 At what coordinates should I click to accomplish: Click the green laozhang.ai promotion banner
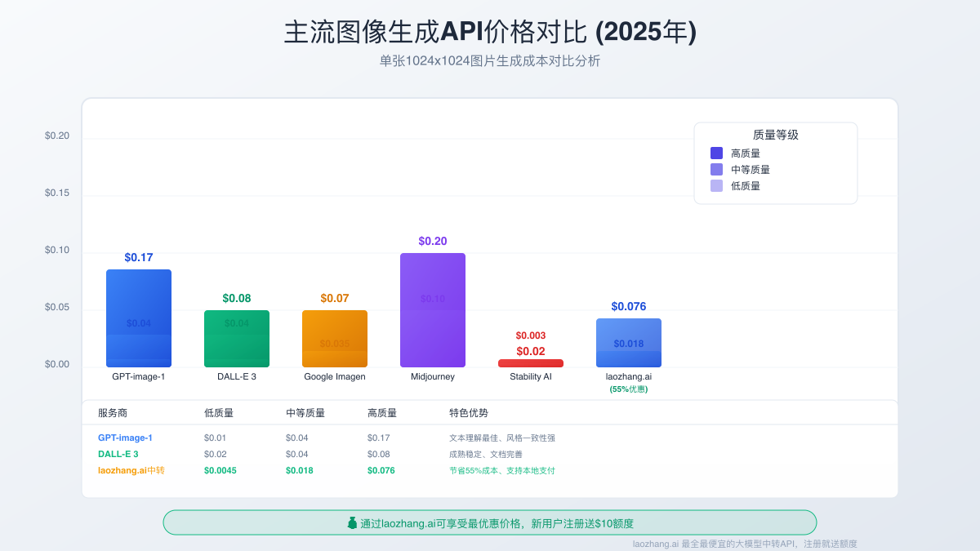pyautogui.click(x=490, y=523)
